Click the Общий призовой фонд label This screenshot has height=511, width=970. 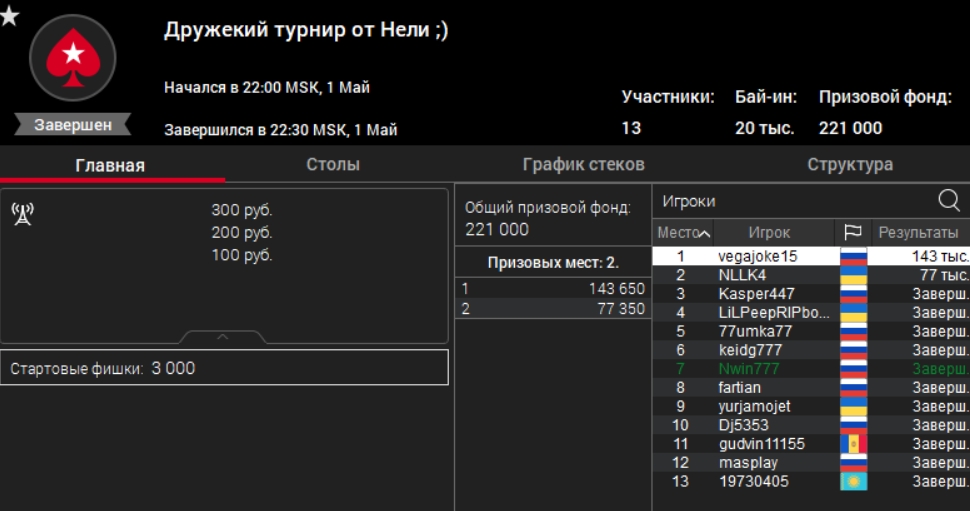pos(547,207)
